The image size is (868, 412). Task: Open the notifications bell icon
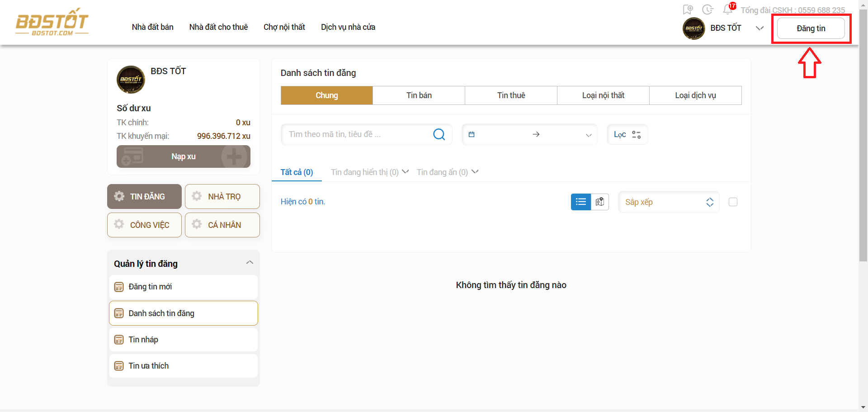pos(727,9)
